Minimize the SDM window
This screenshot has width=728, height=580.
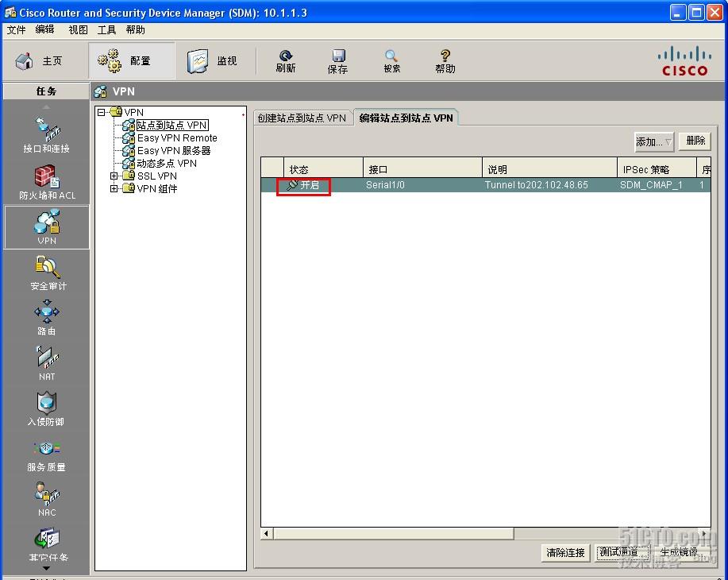678,13
